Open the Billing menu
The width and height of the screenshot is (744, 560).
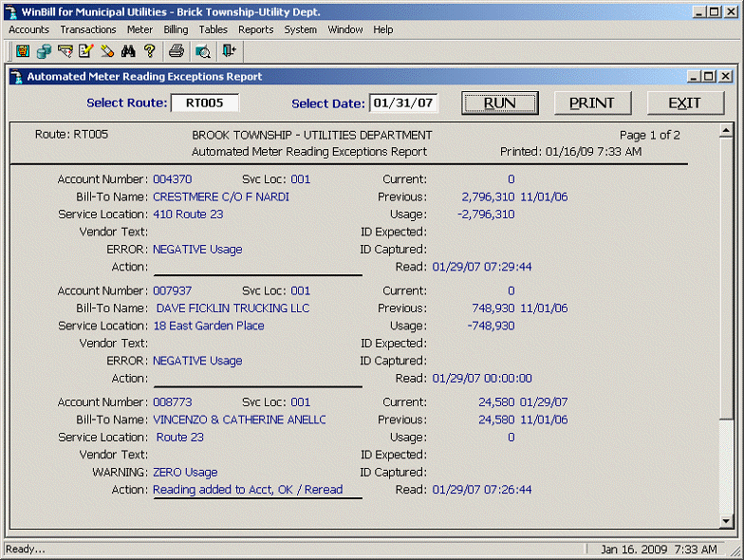tap(176, 29)
